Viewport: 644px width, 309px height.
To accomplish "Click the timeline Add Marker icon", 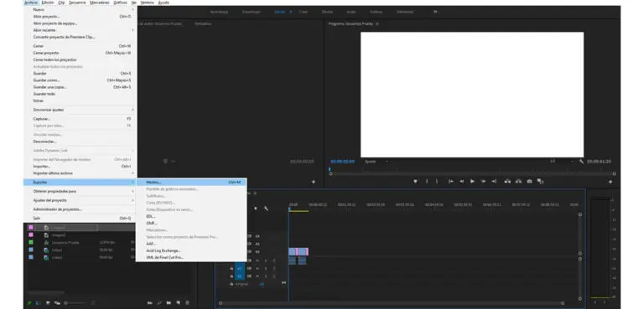I will click(256, 209).
